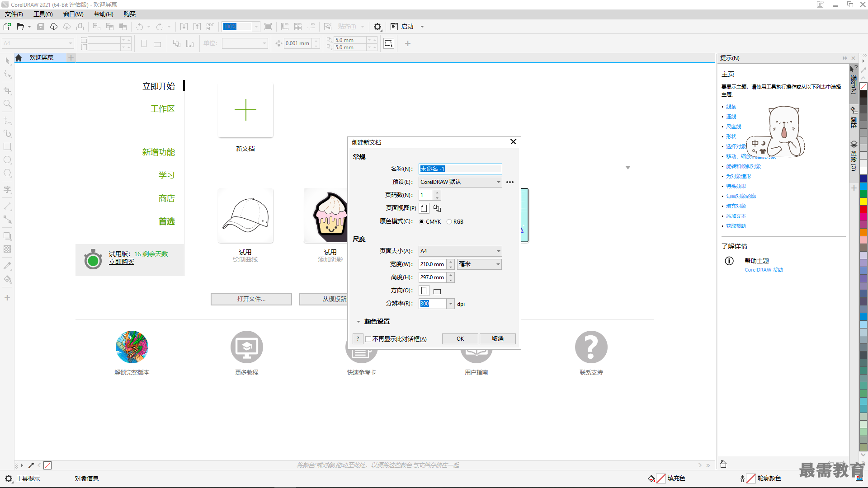Click OK in create new document dialog

(460, 339)
